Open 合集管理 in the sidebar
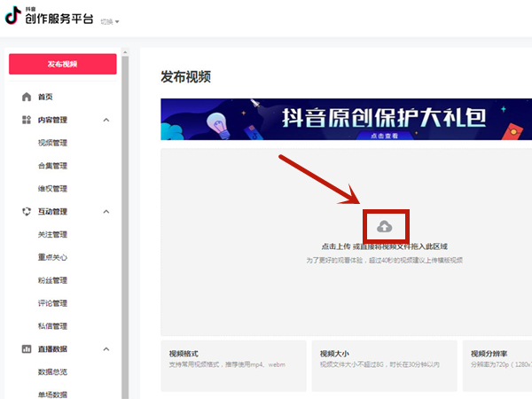The height and width of the screenshot is (399, 532). point(52,166)
